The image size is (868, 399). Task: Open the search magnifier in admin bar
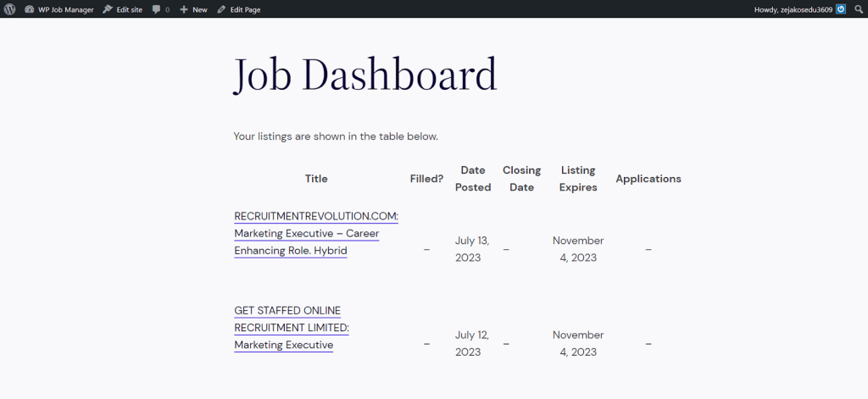858,9
